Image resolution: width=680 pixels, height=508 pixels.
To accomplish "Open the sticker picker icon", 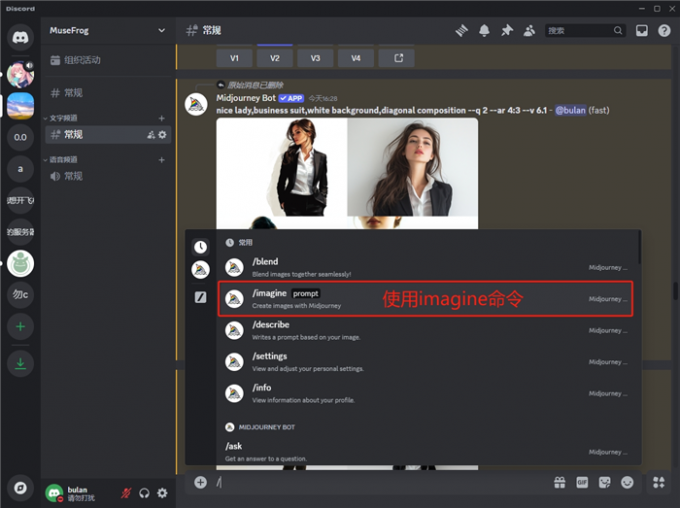I will click(605, 482).
